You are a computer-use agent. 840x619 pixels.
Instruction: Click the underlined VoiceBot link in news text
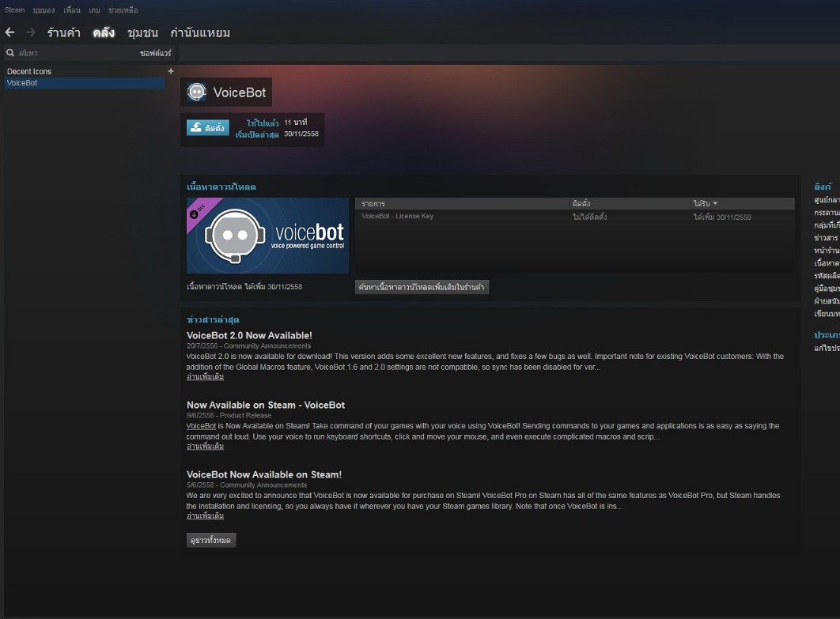(x=201, y=425)
